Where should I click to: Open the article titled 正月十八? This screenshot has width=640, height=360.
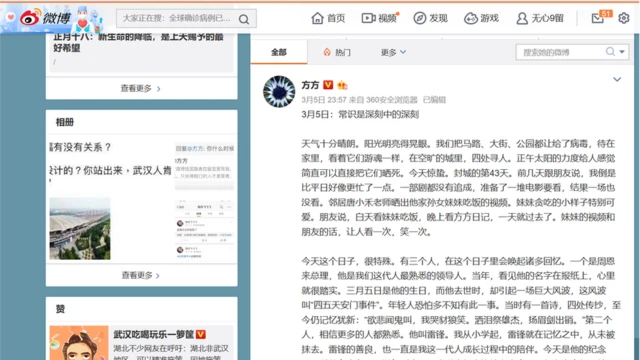coord(139,42)
